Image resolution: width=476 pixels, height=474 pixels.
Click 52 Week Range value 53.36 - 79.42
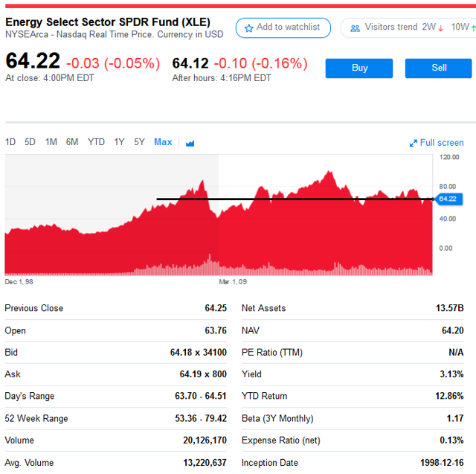pyautogui.click(x=200, y=418)
